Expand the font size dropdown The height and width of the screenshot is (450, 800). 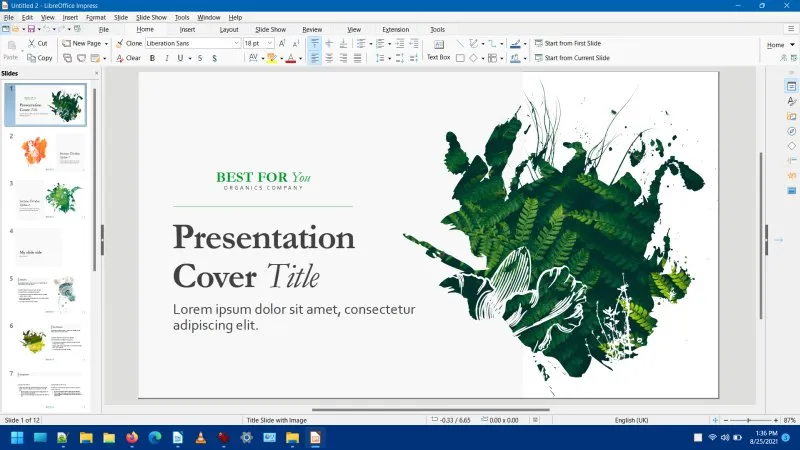[268, 44]
